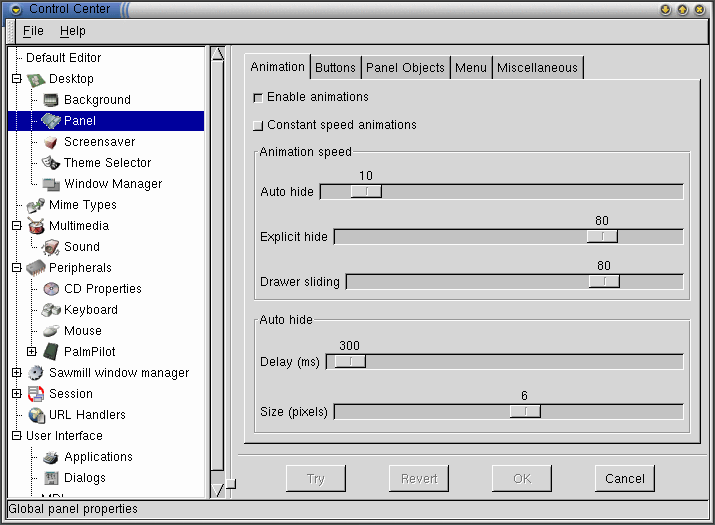Collapse the Desktop tree node
The width and height of the screenshot is (715, 525).
coord(16,78)
